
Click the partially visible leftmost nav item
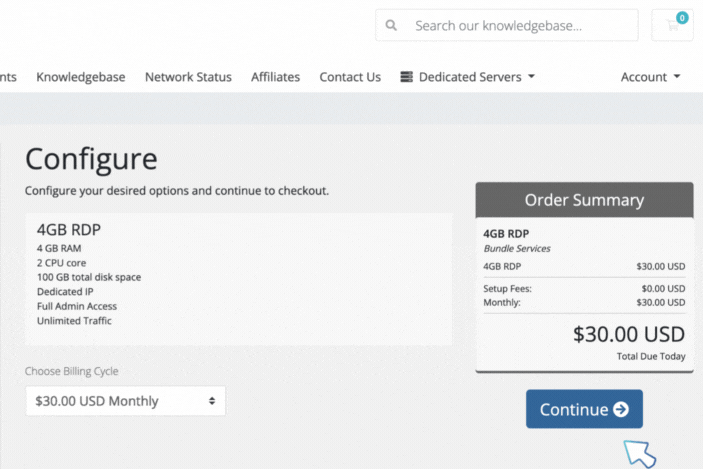coord(8,77)
